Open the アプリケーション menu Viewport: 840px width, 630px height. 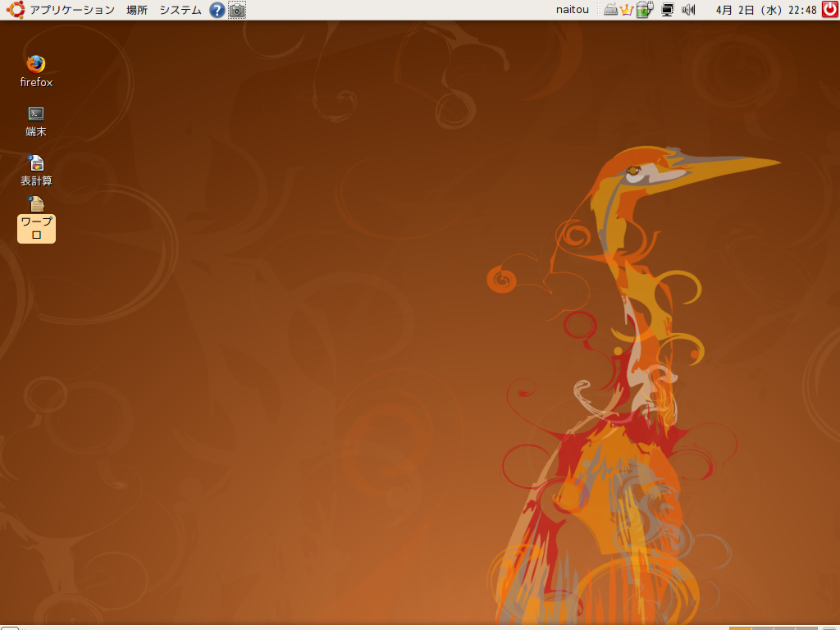tap(72, 10)
